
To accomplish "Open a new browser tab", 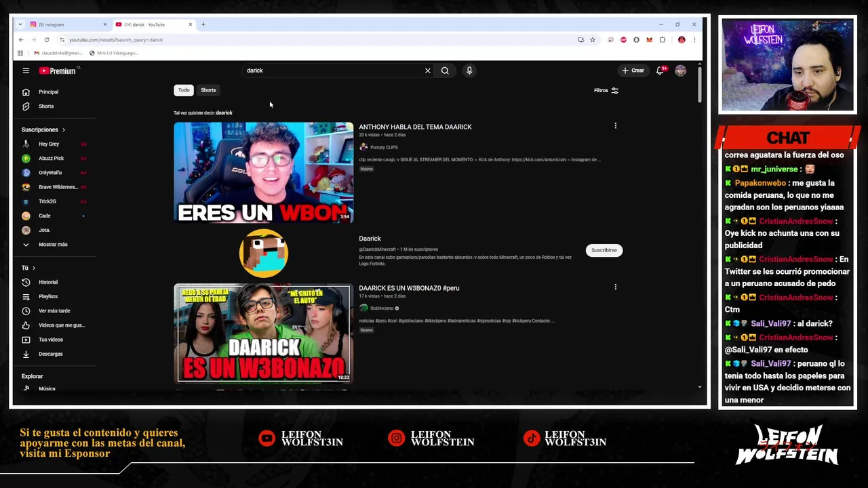I will (203, 24).
